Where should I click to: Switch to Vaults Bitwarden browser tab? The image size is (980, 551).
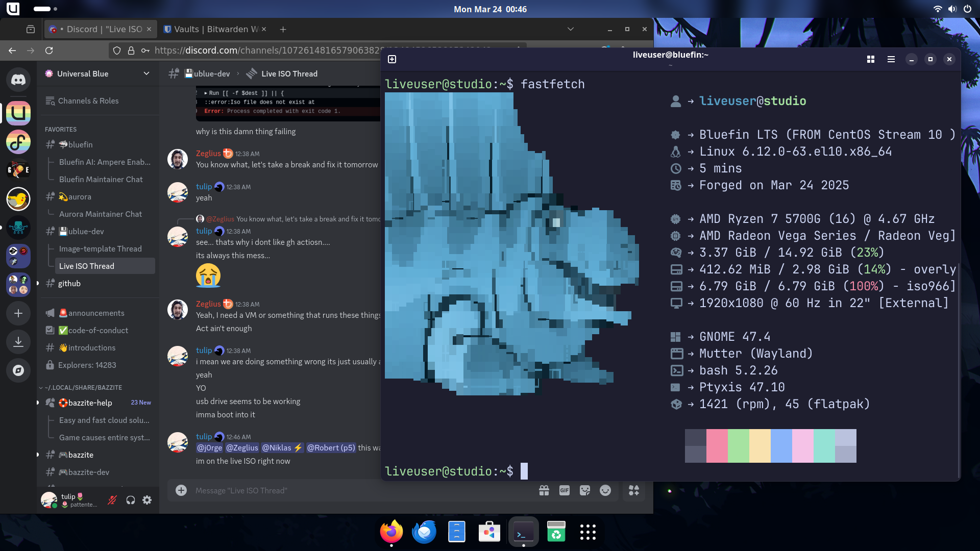click(214, 29)
